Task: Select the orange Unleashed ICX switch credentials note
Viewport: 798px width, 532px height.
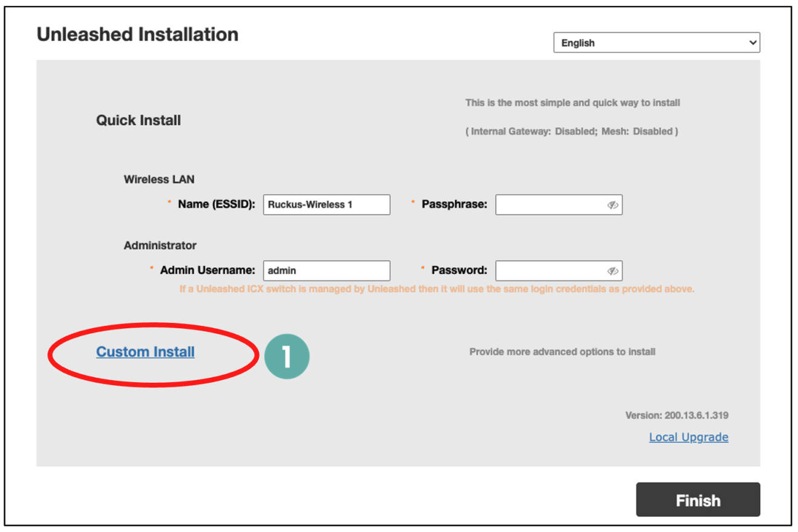Action: pyautogui.click(x=437, y=289)
